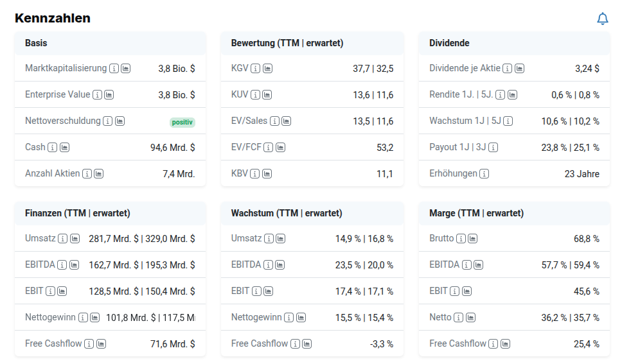This screenshot has height=364, width=622.
Task: Click the notification bell icon
Action: (602, 19)
